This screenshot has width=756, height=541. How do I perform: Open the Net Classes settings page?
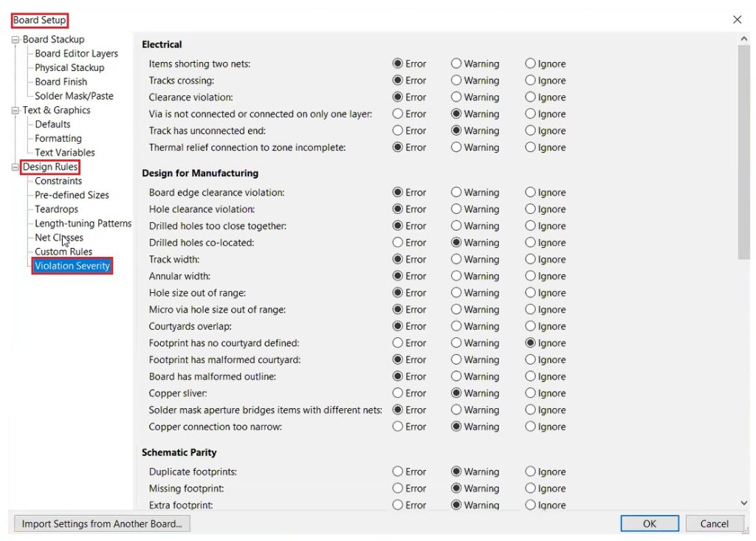pyautogui.click(x=59, y=237)
